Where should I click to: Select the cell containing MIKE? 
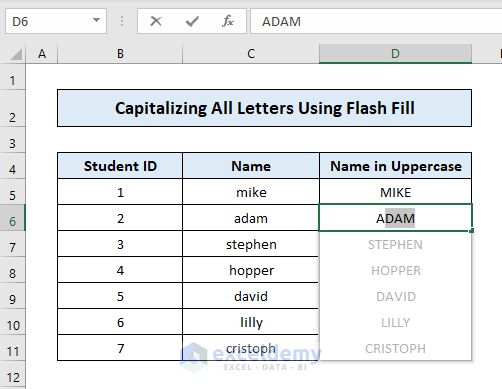point(395,192)
